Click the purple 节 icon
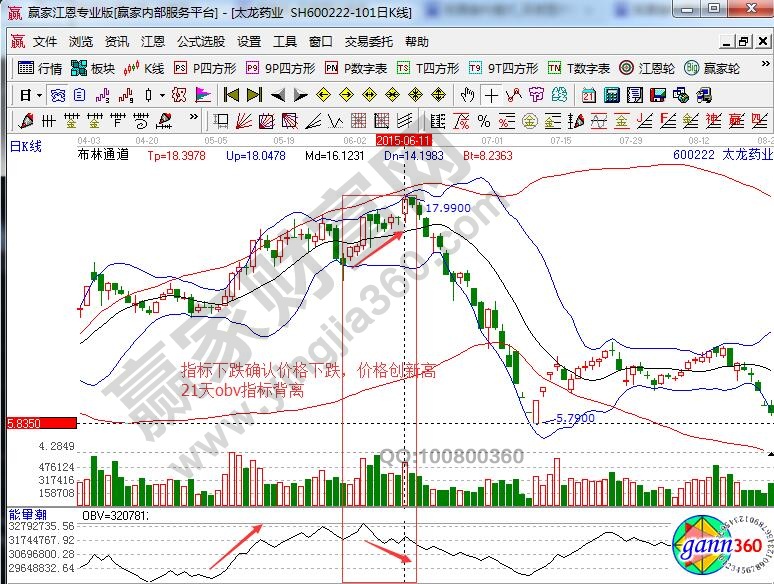This screenshot has height=584, width=774. click(536, 95)
